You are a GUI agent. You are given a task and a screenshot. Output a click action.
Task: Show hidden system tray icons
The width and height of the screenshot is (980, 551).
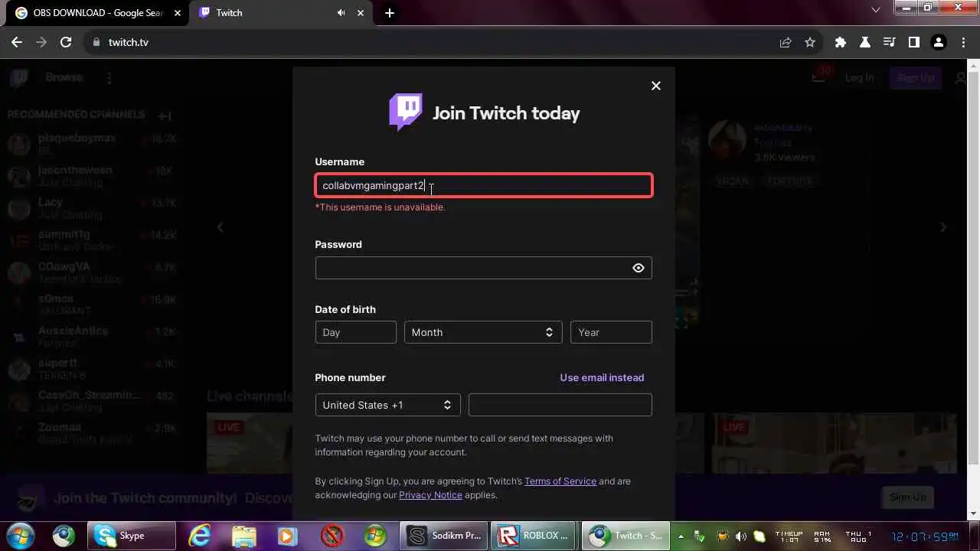pos(680,536)
